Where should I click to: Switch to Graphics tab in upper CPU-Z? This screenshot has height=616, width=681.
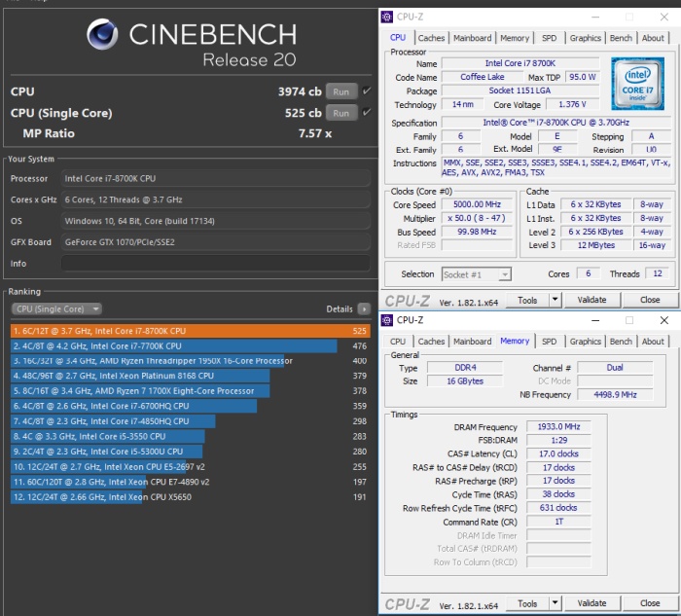585,38
